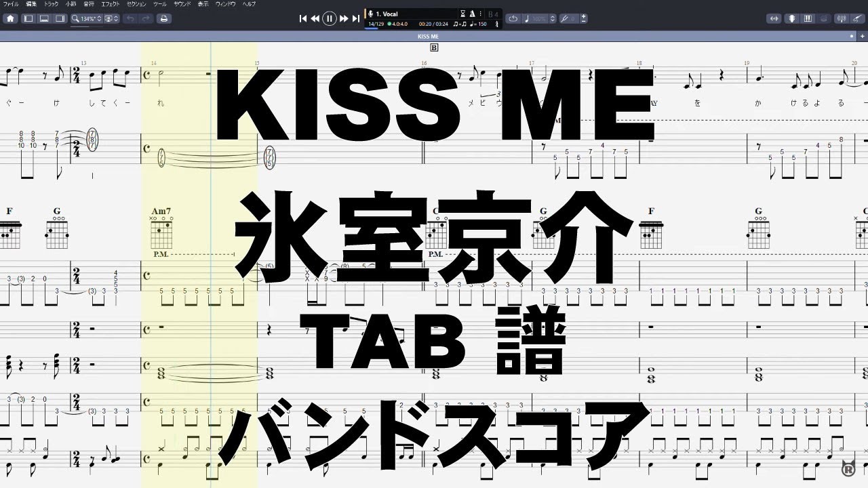Turn on the metronome

click(x=473, y=14)
